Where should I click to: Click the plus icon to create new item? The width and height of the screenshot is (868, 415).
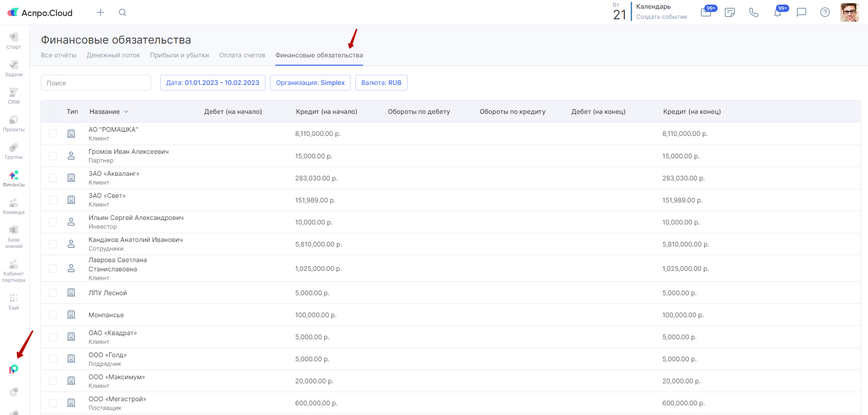(x=101, y=12)
